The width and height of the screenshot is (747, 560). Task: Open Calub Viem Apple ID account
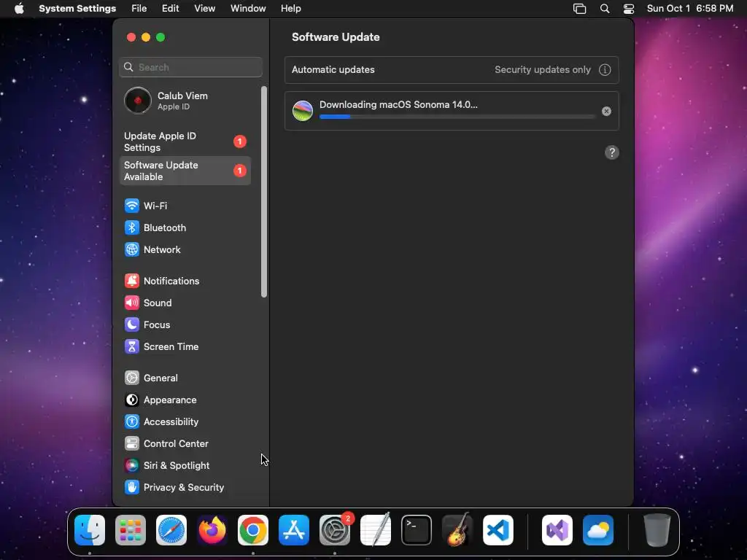[185, 101]
